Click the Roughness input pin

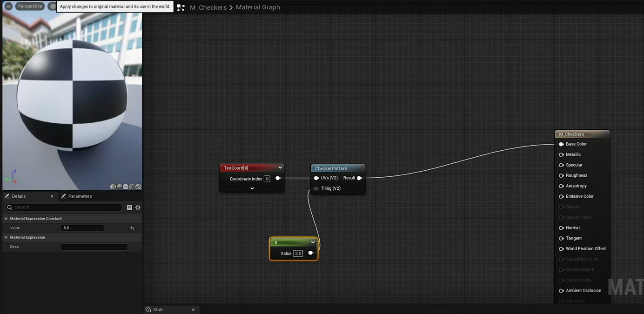[x=561, y=175]
